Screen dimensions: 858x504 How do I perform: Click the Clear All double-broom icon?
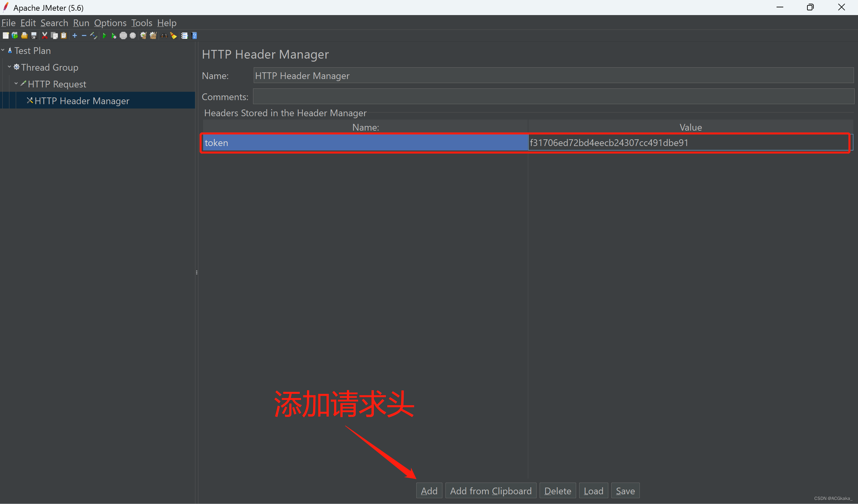point(153,36)
